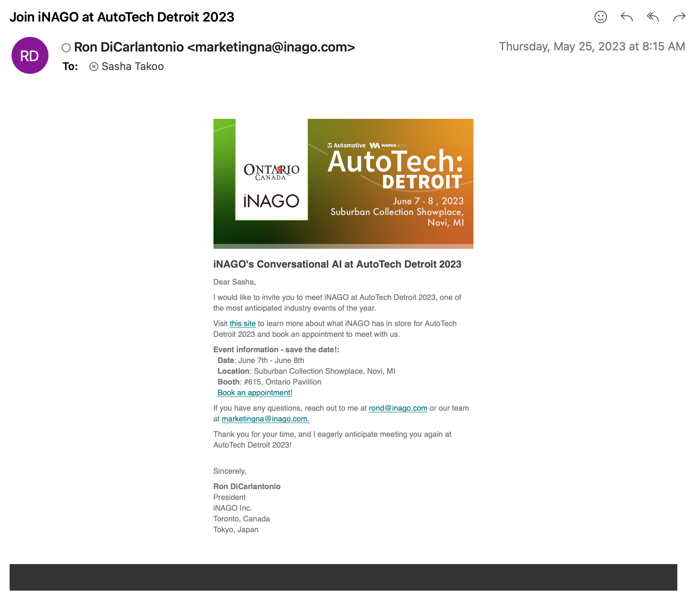Click 'Tokyo, Japan' in the signature
The height and width of the screenshot is (606, 700).
coord(236,529)
